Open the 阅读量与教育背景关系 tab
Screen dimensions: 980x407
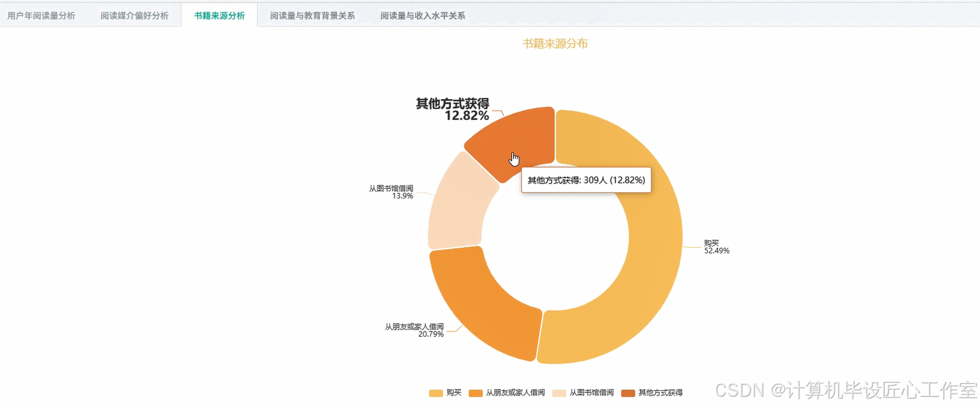click(313, 15)
